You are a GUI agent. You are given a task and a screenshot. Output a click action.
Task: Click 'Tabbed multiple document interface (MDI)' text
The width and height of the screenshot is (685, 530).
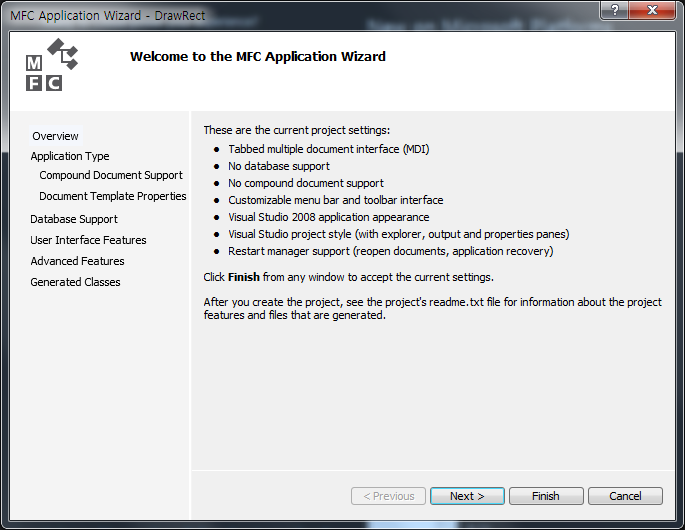tap(329, 149)
